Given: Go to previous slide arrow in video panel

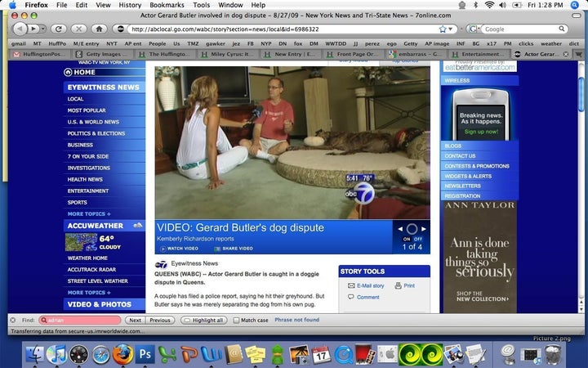Looking at the screenshot, I should tap(400, 229).
